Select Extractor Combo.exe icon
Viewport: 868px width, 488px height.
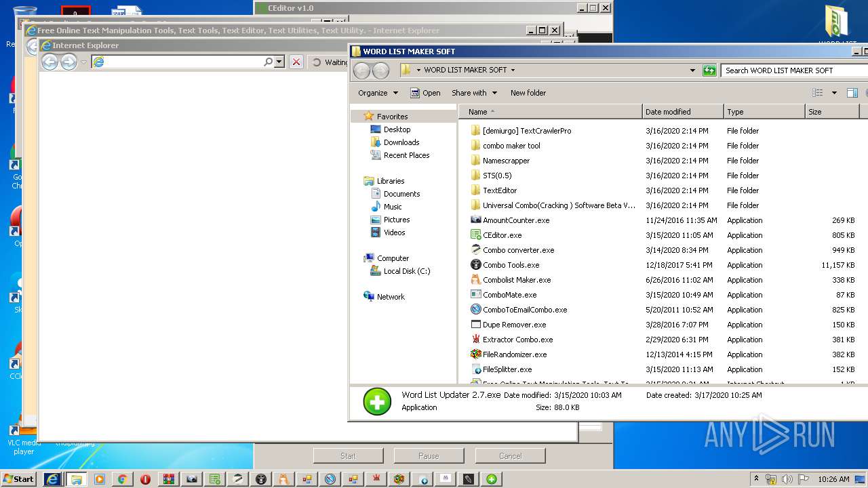point(476,340)
